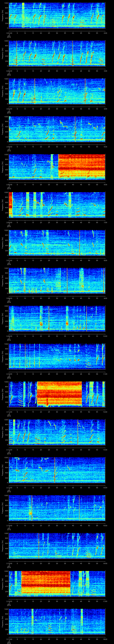The width and height of the screenshot is (114, 644).
Task: Click the "9:00" end-of-axis time label
Action: (105, 298)
